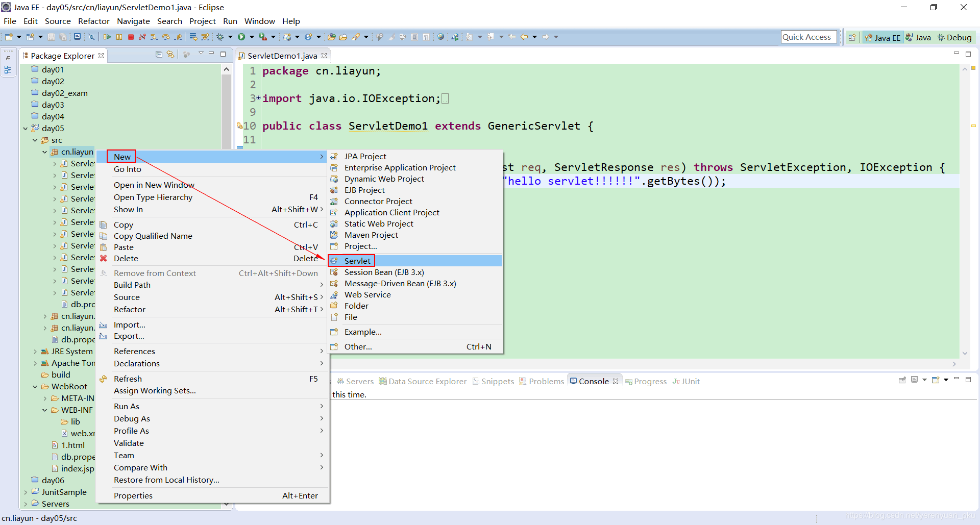Choose Servlet from the New submenu
This screenshot has height=525, width=980.
coord(414,261)
